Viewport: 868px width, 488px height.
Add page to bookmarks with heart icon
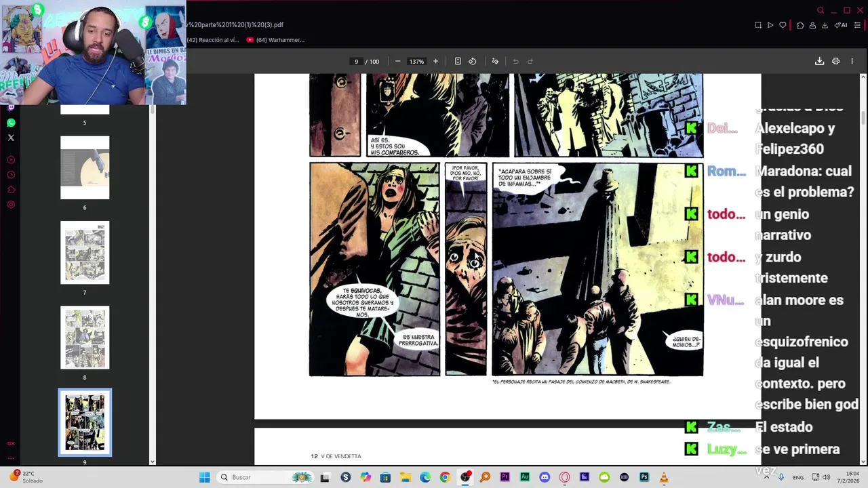coord(783,25)
